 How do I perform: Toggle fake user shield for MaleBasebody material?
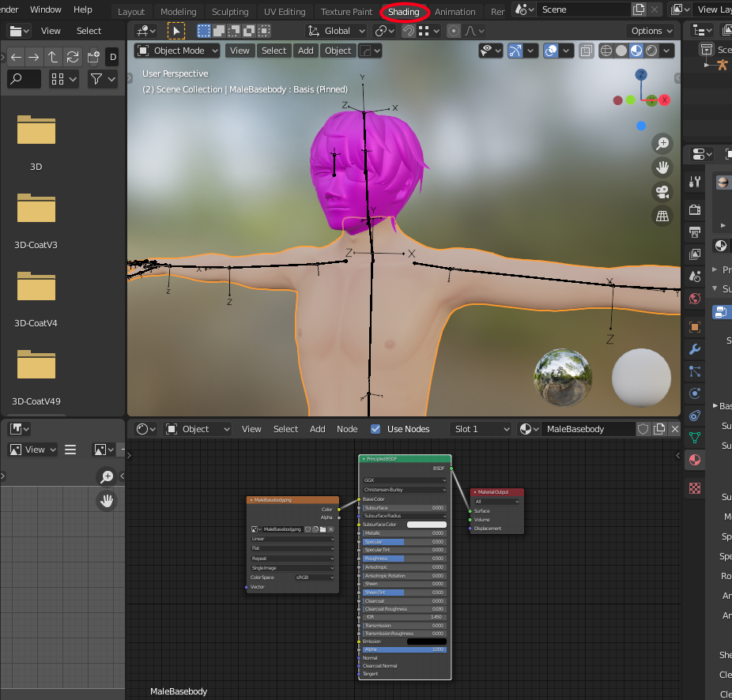click(x=643, y=429)
